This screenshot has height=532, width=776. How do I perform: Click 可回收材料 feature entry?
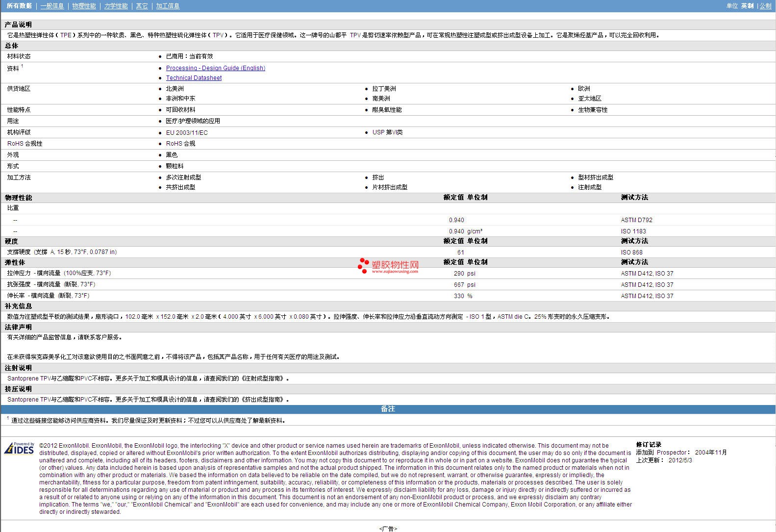[x=180, y=110]
